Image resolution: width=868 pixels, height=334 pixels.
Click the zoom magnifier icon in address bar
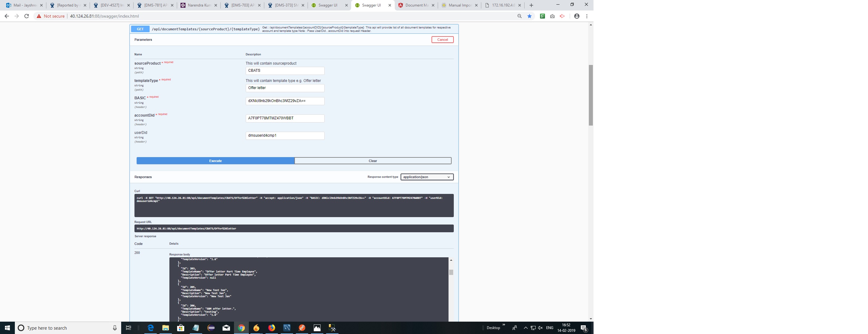pyautogui.click(x=519, y=16)
